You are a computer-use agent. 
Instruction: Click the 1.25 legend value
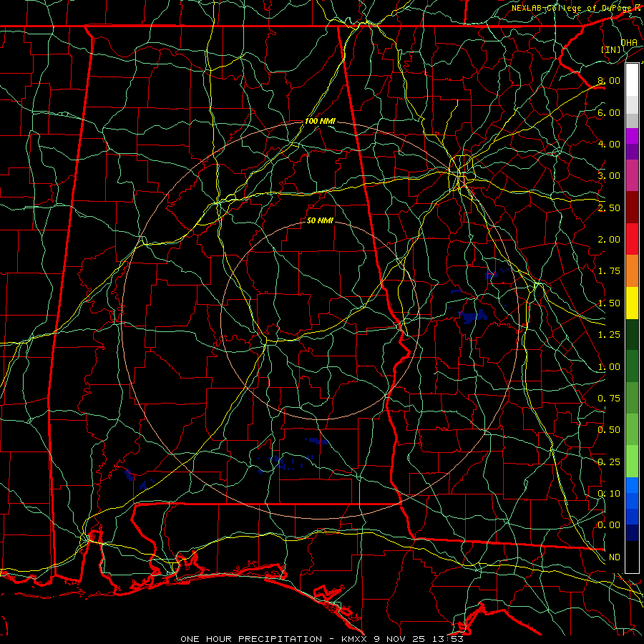(609, 335)
